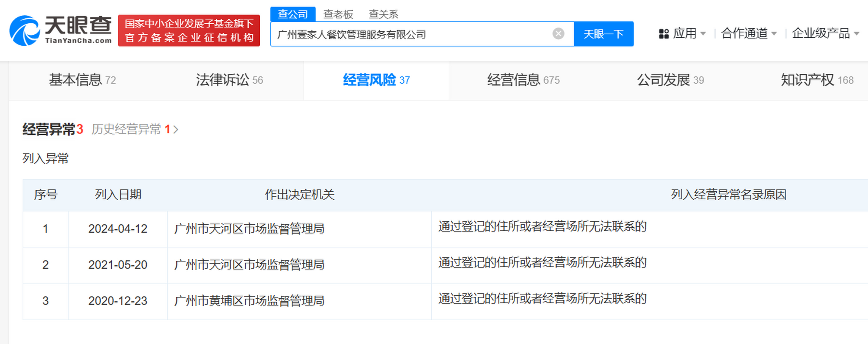
Task: Click the serial number 1 cell
Action: click(x=45, y=229)
